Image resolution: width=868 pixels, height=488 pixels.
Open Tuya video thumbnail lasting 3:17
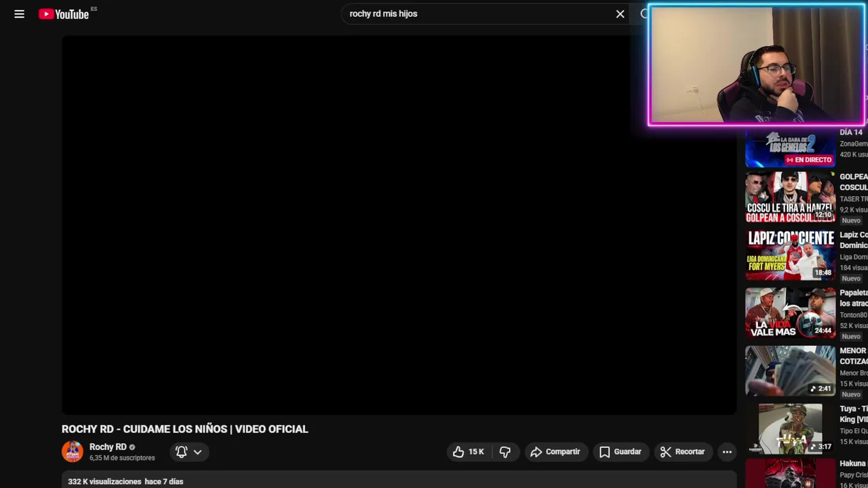[x=791, y=429]
